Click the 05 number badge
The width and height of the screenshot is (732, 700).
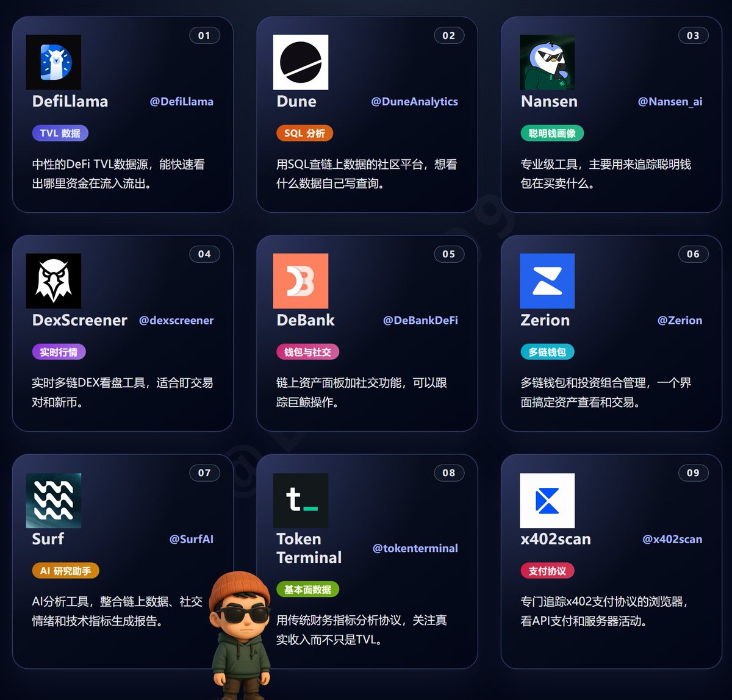(x=449, y=254)
